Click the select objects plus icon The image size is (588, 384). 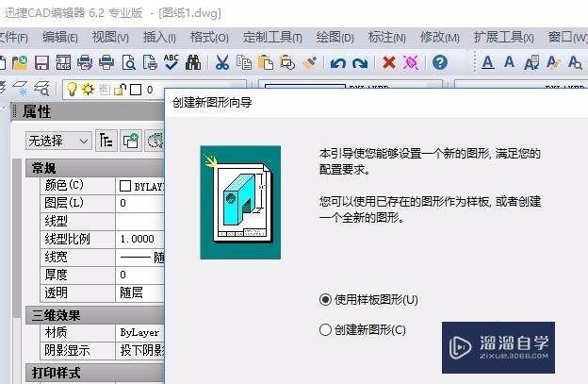coord(130,141)
